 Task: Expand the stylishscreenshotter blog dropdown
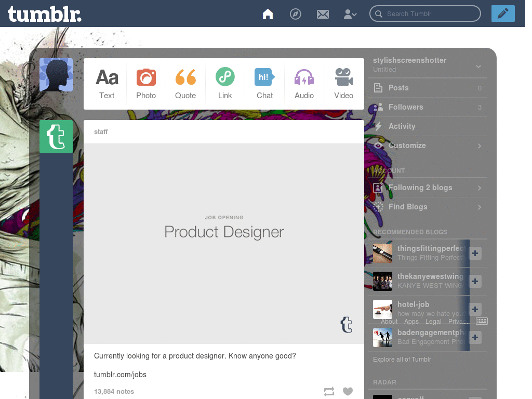click(x=478, y=66)
